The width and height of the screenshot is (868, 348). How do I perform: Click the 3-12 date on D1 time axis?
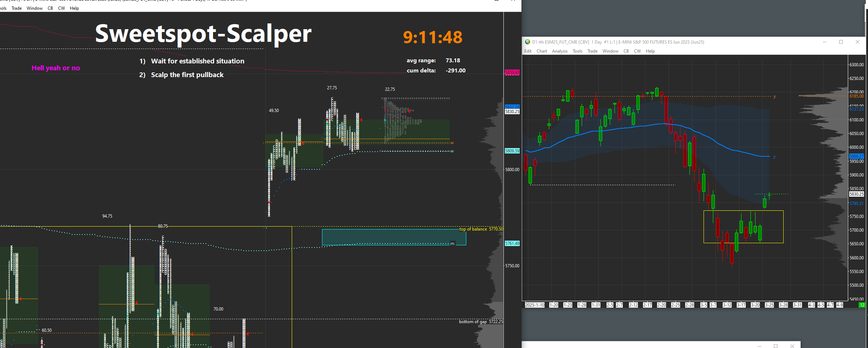coord(727,305)
